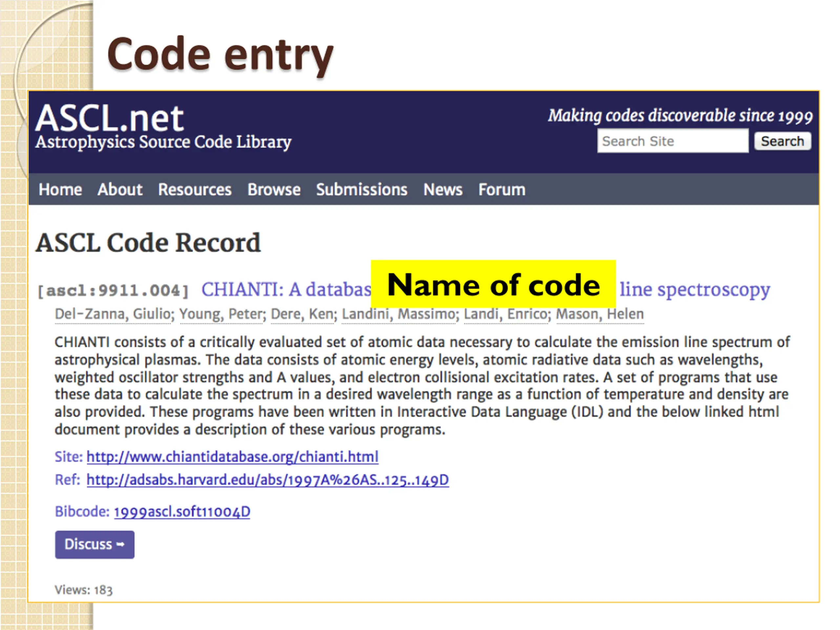Open the Resources menu

point(195,189)
